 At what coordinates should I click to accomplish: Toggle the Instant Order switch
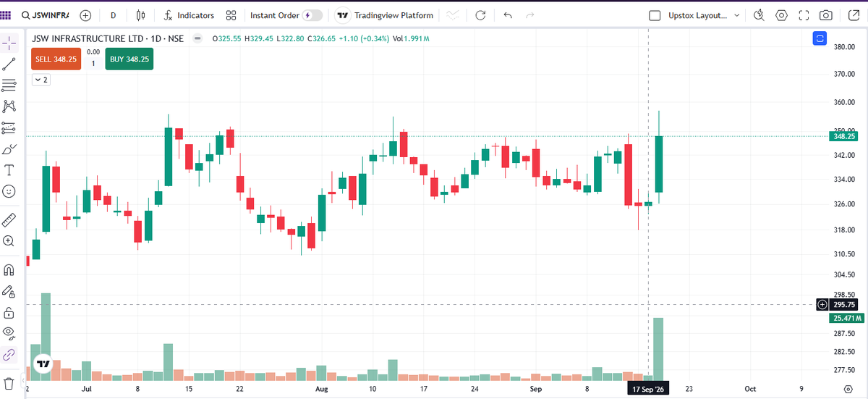(312, 15)
